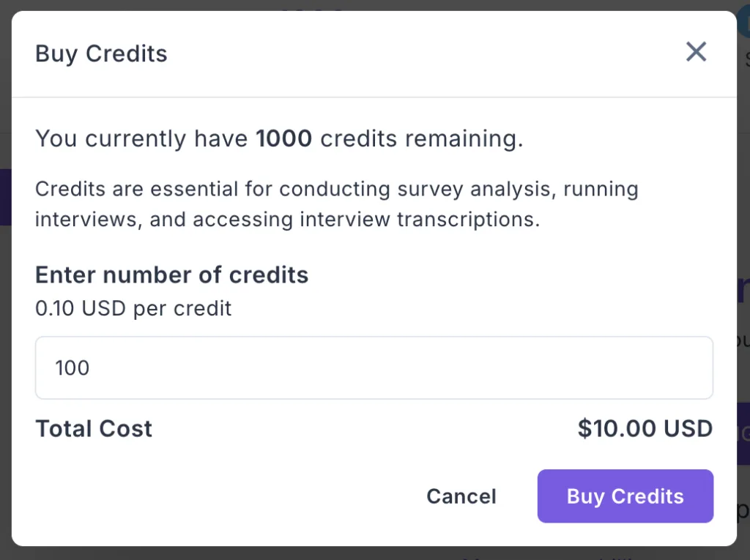Click the 100 value inside the input
The height and width of the screenshot is (560, 750).
click(x=73, y=367)
